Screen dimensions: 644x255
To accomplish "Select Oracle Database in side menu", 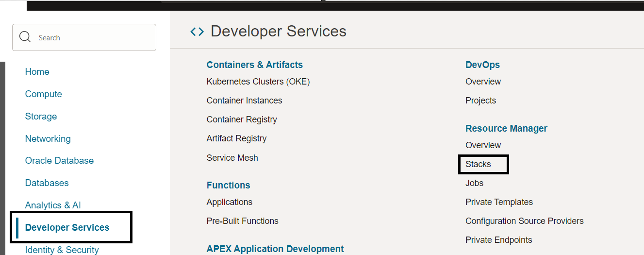I will point(60,160).
